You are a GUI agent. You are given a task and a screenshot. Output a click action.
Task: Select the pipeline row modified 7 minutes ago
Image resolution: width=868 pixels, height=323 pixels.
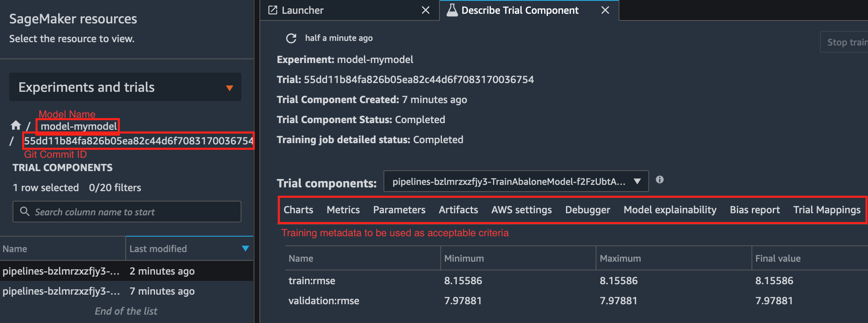(x=127, y=291)
